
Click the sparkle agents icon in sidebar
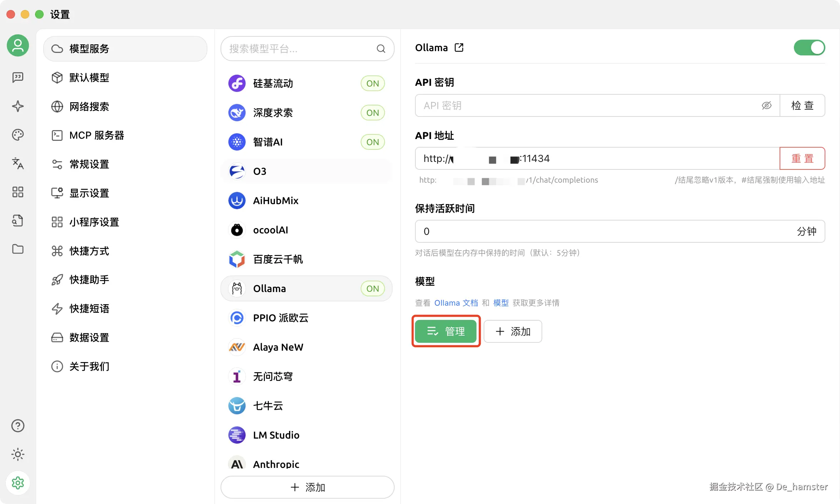click(18, 106)
